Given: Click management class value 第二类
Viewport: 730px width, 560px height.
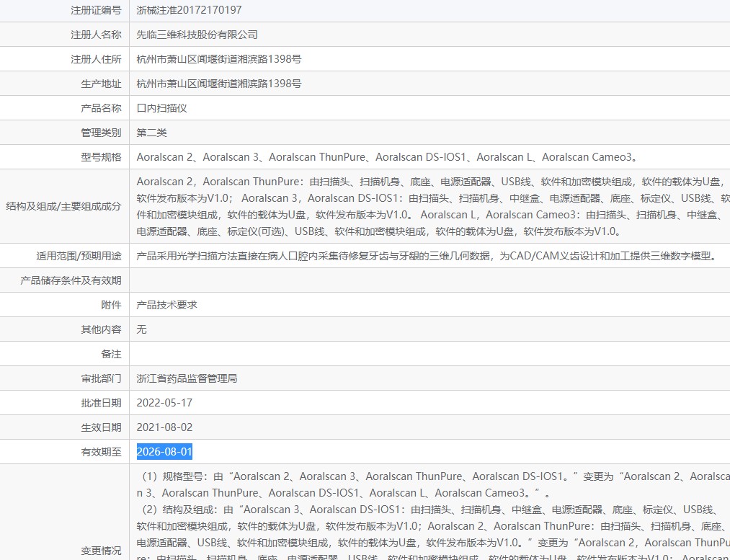Looking at the screenshot, I should [151, 133].
